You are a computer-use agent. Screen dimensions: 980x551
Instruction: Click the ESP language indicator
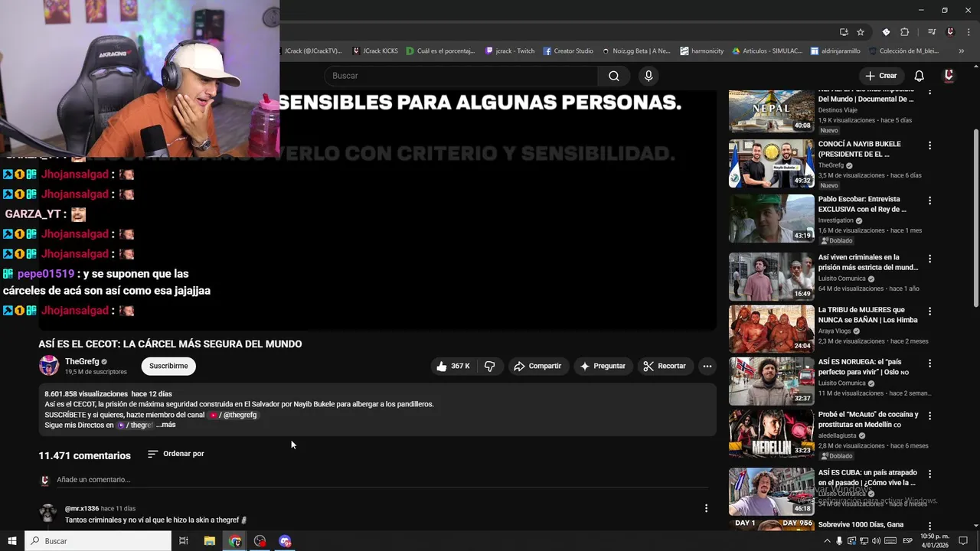click(908, 541)
